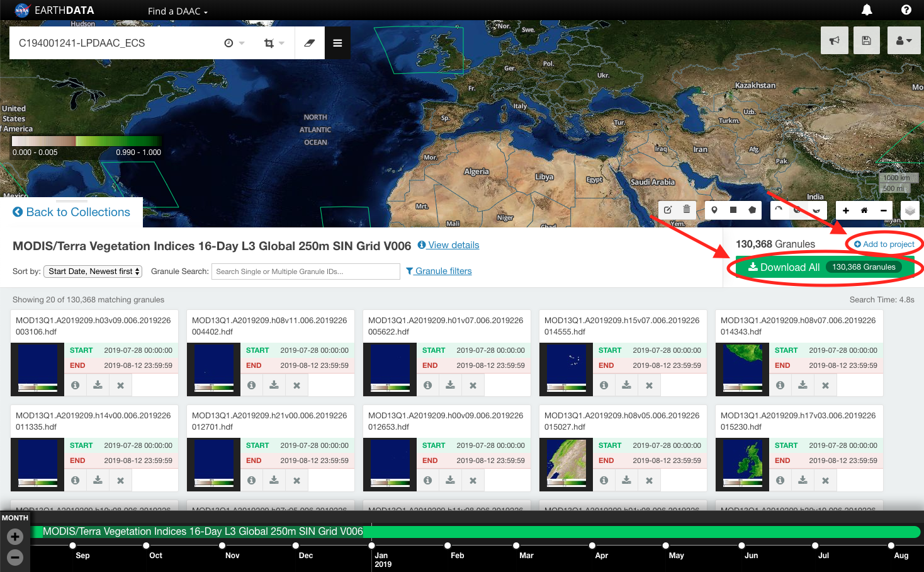Open the thumbnail of granule h08v05 015027.hdf
Viewport: 924px width, 572px height.
click(566, 464)
